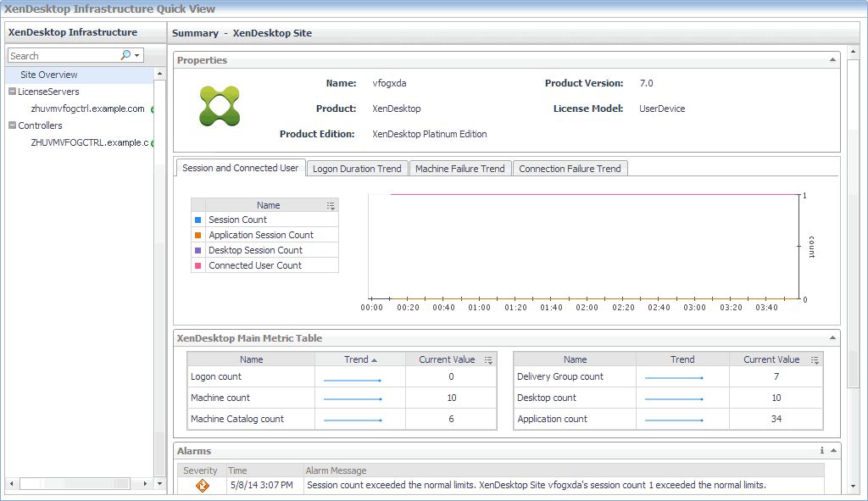Image resolution: width=868 pixels, height=501 pixels.
Task: Select zhuvmvfogctrl.example.com license server
Action: [x=87, y=109]
